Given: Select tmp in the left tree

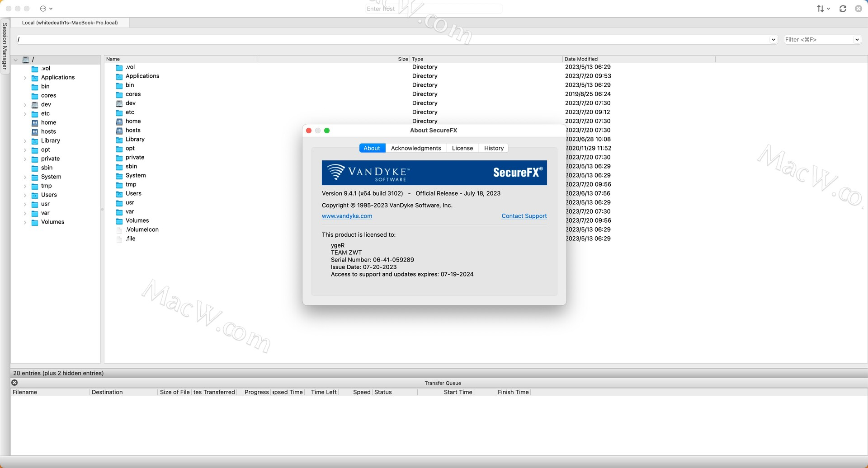Looking at the screenshot, I should [x=46, y=186].
